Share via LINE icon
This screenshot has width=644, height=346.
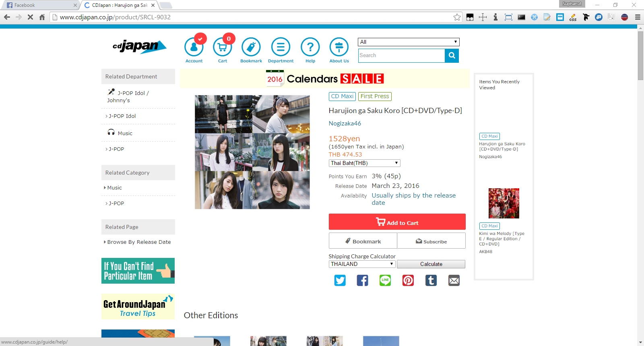pyautogui.click(x=385, y=280)
